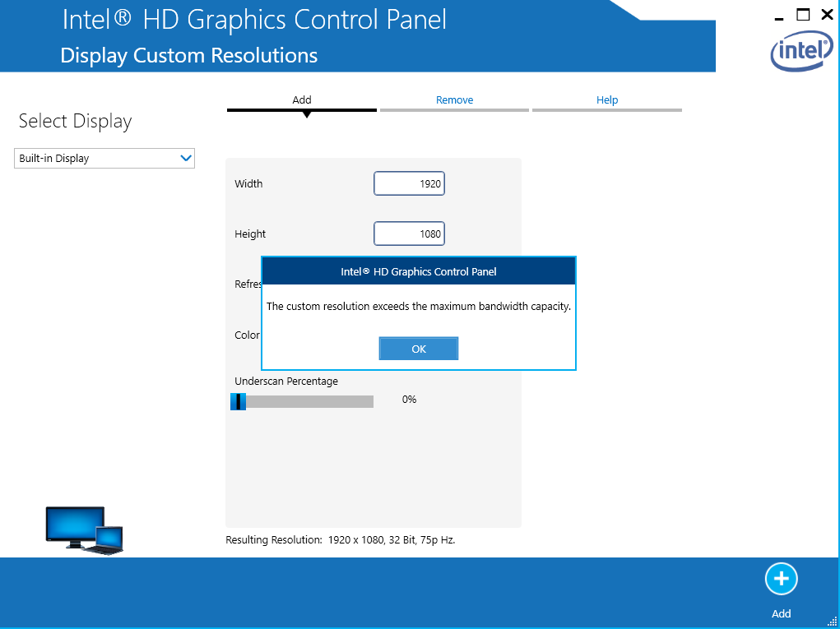Click the dialog title bar
The image size is (840, 629).
(419, 271)
